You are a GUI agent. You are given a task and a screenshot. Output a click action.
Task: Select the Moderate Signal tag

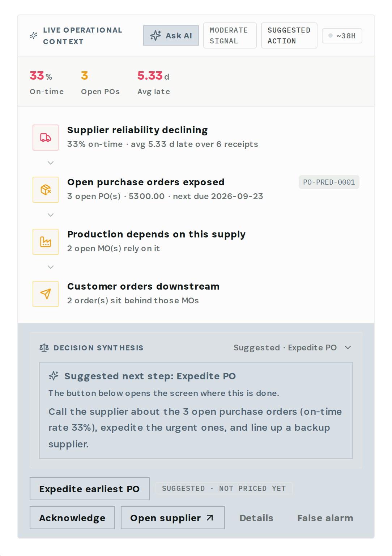(x=230, y=35)
